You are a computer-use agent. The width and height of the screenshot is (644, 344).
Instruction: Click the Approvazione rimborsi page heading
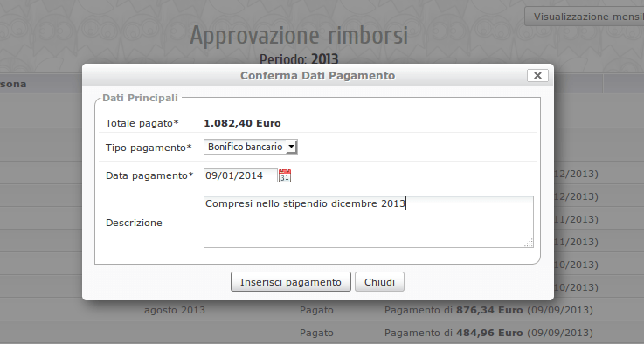pyautogui.click(x=299, y=35)
